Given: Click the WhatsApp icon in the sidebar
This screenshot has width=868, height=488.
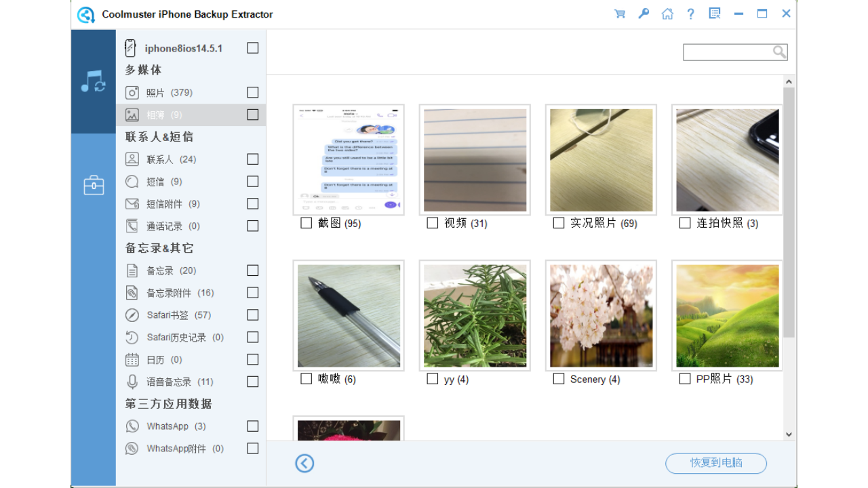Looking at the screenshot, I should [x=131, y=426].
